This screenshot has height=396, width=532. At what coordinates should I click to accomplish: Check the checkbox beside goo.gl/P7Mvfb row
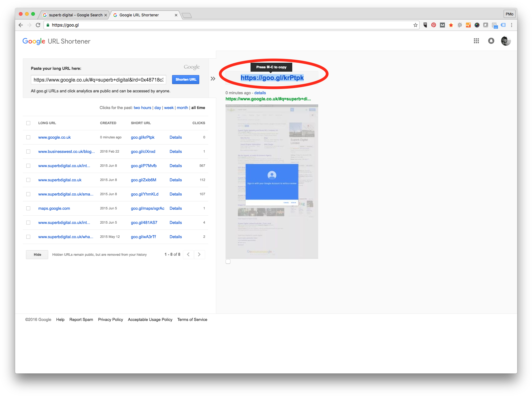28,166
